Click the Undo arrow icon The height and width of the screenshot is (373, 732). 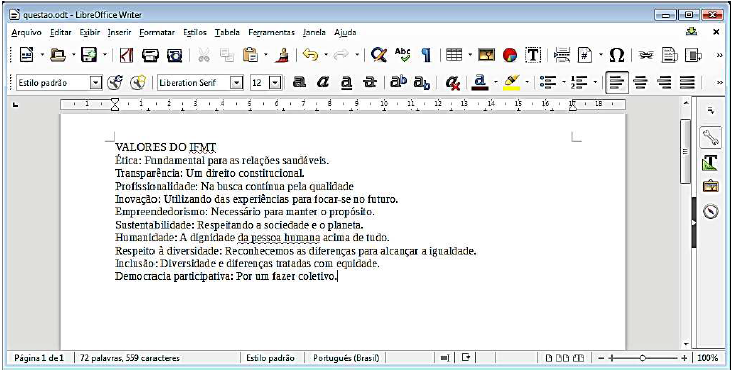click(x=310, y=55)
